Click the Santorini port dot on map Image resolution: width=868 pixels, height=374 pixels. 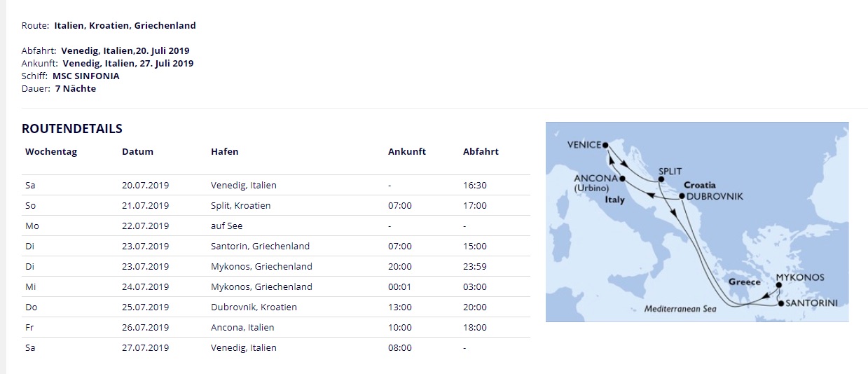[781, 303]
